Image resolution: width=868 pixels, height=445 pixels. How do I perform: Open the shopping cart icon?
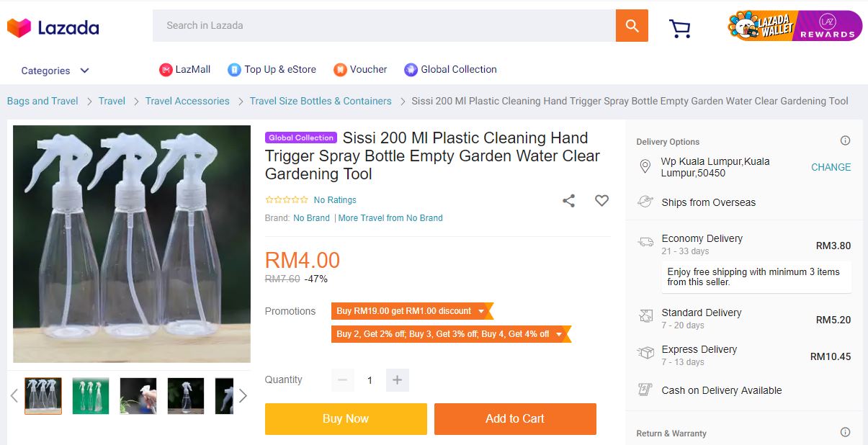(679, 28)
